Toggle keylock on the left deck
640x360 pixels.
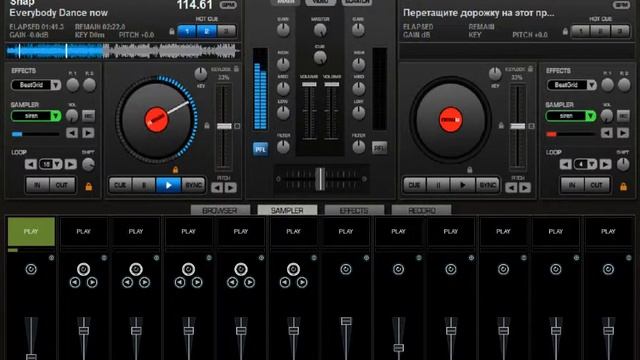pyautogui.click(x=236, y=69)
